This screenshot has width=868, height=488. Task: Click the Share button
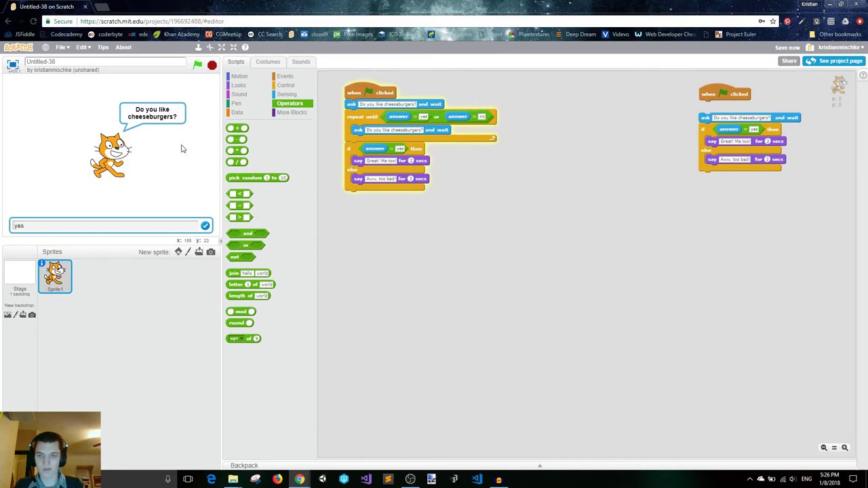789,61
